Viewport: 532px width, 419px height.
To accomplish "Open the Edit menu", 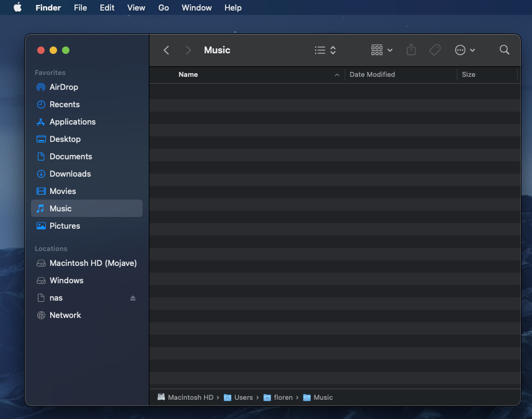I will [x=107, y=7].
